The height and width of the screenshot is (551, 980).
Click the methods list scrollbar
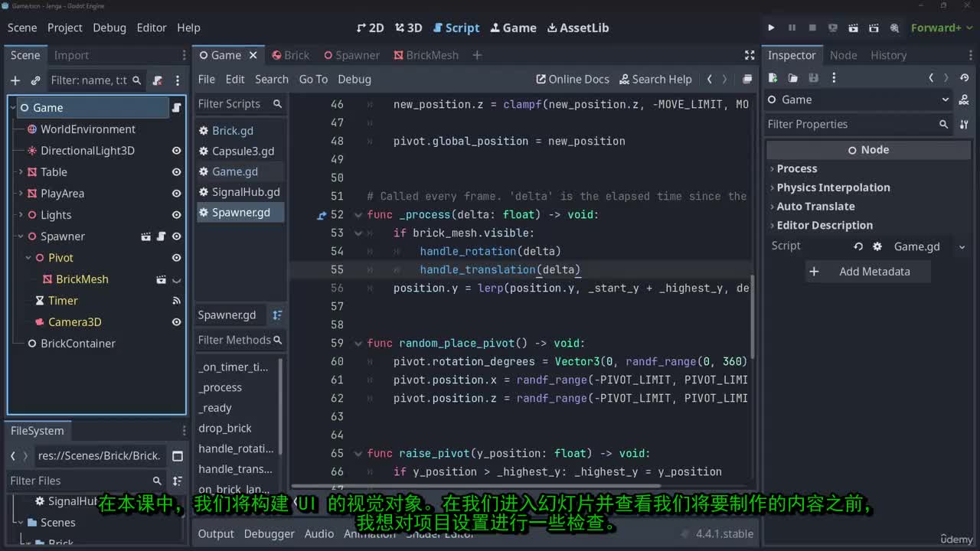280,406
